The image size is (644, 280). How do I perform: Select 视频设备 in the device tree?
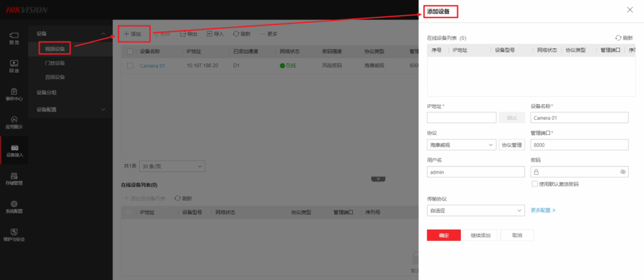pos(55,48)
